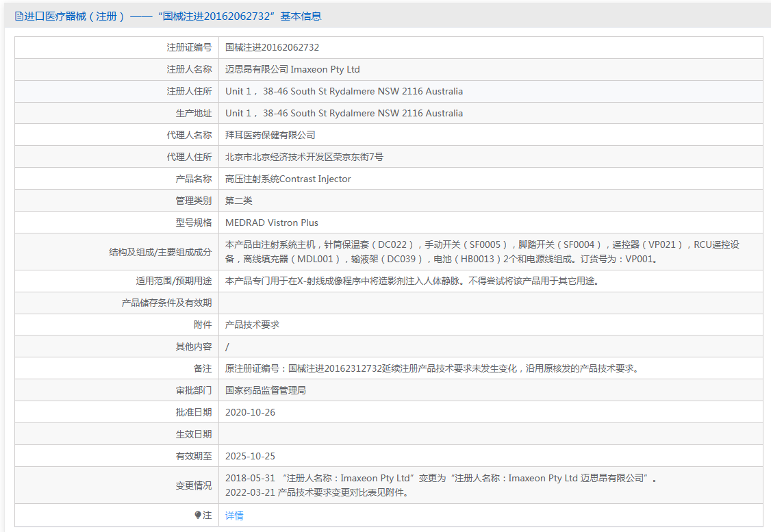Click the document icon in the header
The height and width of the screenshot is (532, 771).
pyautogui.click(x=18, y=16)
